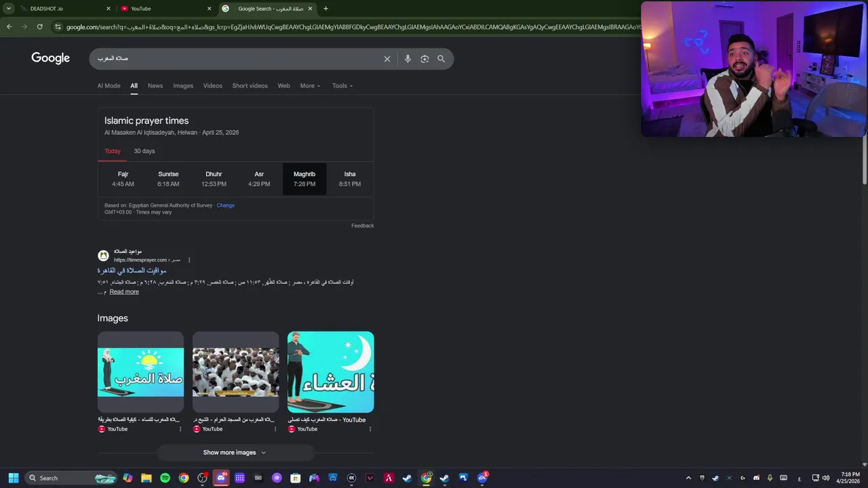
Task: Open the Windows Start menu
Action: click(14, 478)
